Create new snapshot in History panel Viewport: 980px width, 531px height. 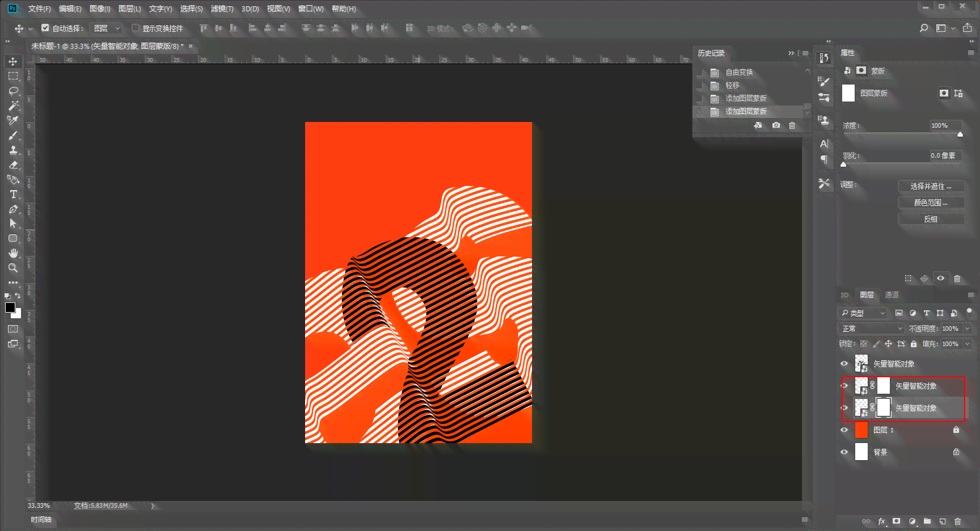click(776, 125)
